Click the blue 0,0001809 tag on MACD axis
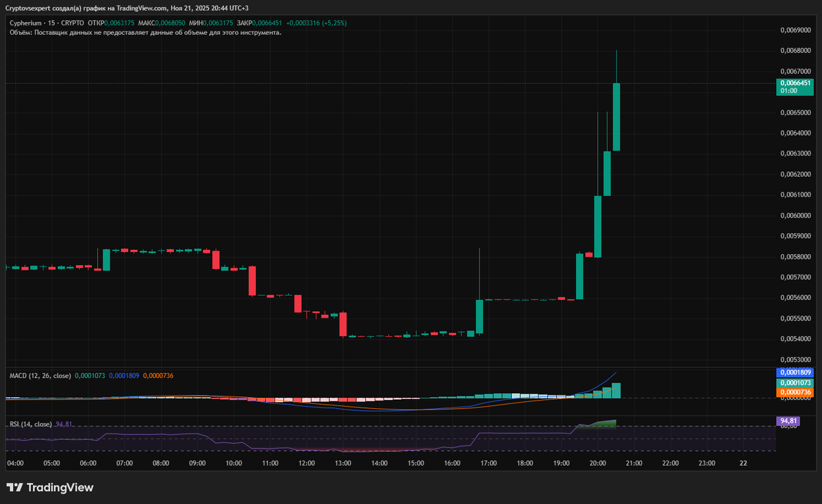 [x=795, y=373]
